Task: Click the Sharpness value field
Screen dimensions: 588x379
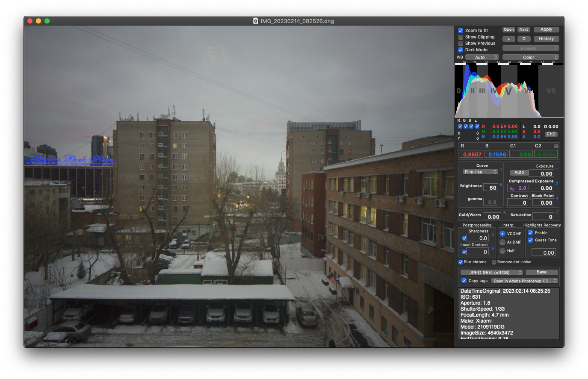Action: click(478, 238)
